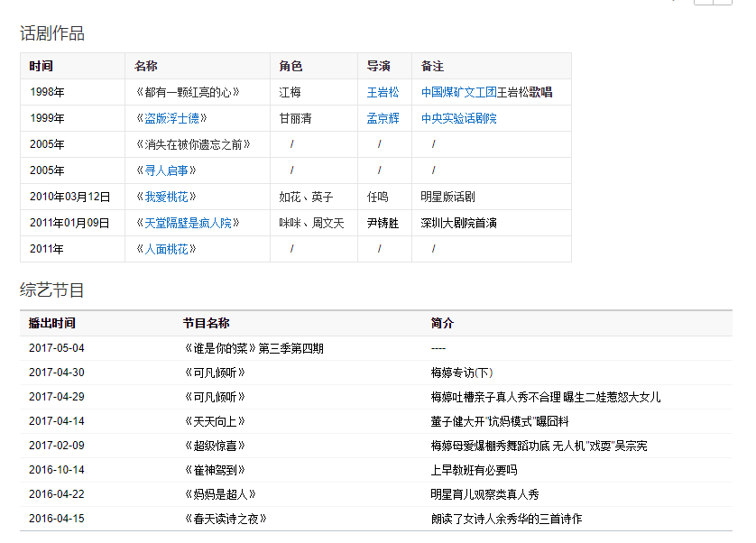
Task: Click director link 孟京辉
Action: pos(383,118)
